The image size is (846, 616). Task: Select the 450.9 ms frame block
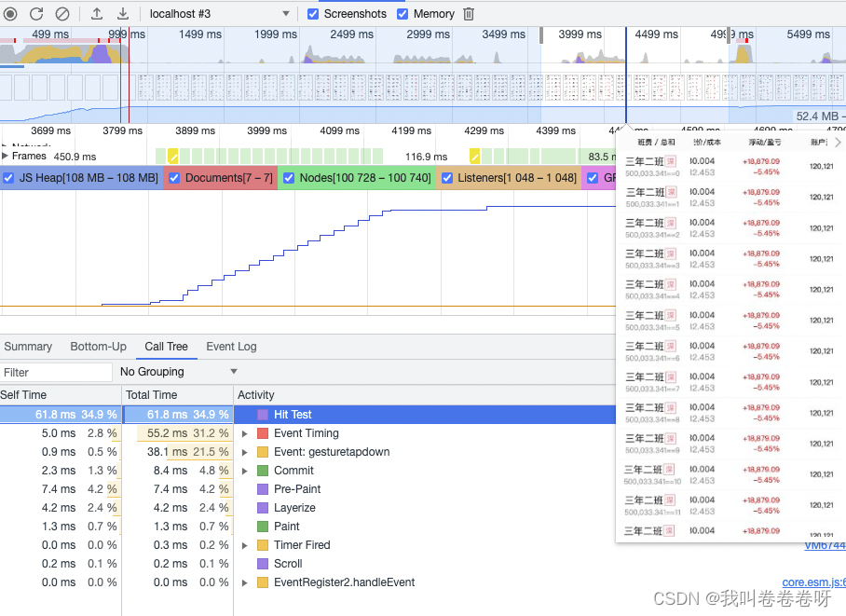coord(75,157)
